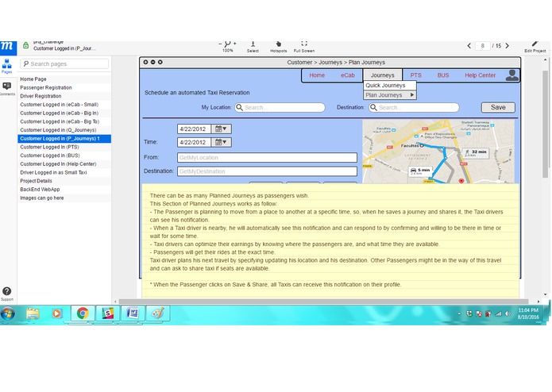Go to next page arrow
Viewport: 552px width, 392px height.
508,46
